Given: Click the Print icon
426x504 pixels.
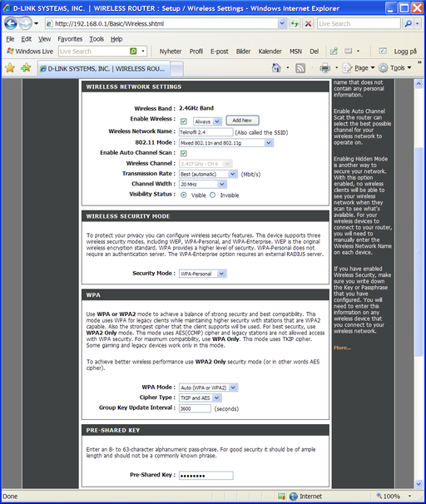Looking at the screenshot, I should coord(325,68).
